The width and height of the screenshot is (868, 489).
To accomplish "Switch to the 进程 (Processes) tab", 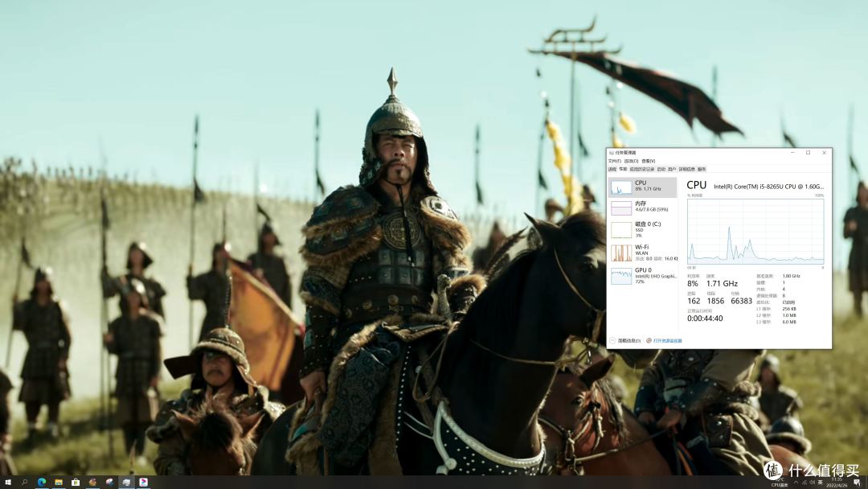I will click(x=612, y=169).
